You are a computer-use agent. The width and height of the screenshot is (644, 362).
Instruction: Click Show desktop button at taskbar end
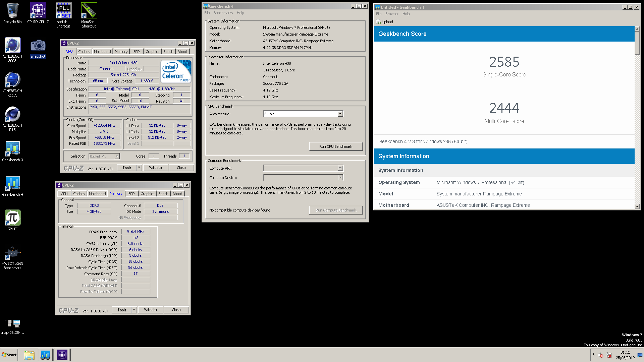coord(640,355)
